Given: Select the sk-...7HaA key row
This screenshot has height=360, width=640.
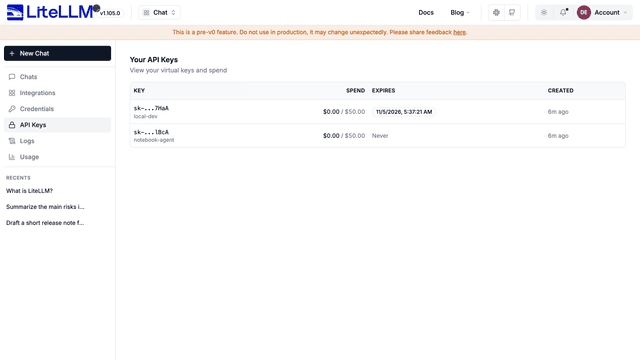Looking at the screenshot, I should pos(378,112).
